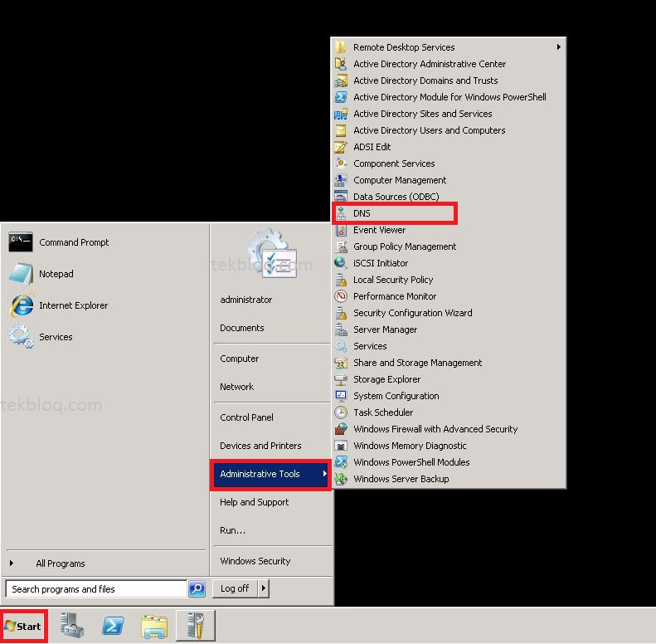Open Computer from the Start menu
This screenshot has height=644, width=656.
point(240,359)
